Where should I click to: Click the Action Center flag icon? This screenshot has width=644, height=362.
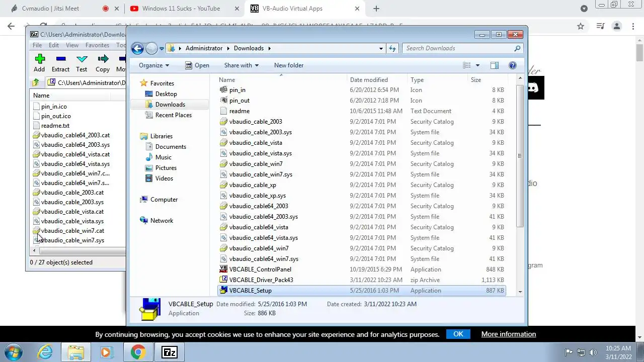click(x=569, y=352)
